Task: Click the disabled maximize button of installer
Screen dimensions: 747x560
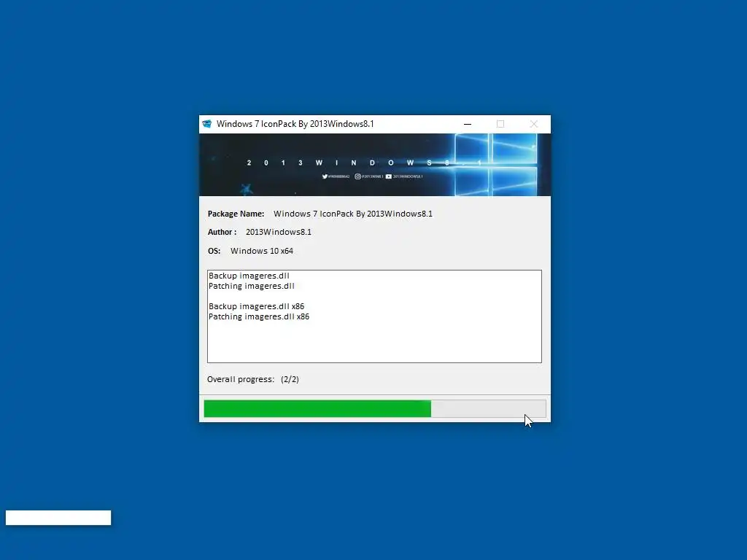Action: click(x=500, y=124)
